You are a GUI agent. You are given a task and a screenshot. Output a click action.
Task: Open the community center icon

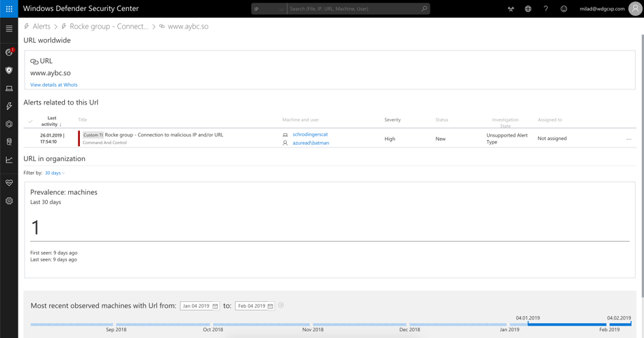tap(511, 9)
